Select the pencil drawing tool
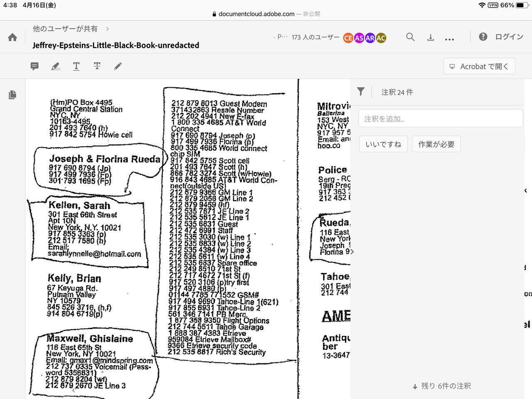 (x=118, y=66)
